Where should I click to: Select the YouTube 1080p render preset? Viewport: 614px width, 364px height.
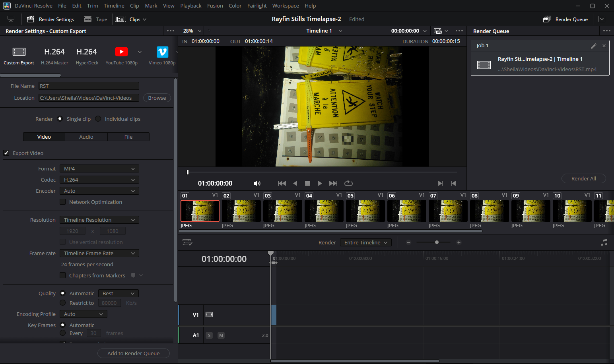pos(121,52)
